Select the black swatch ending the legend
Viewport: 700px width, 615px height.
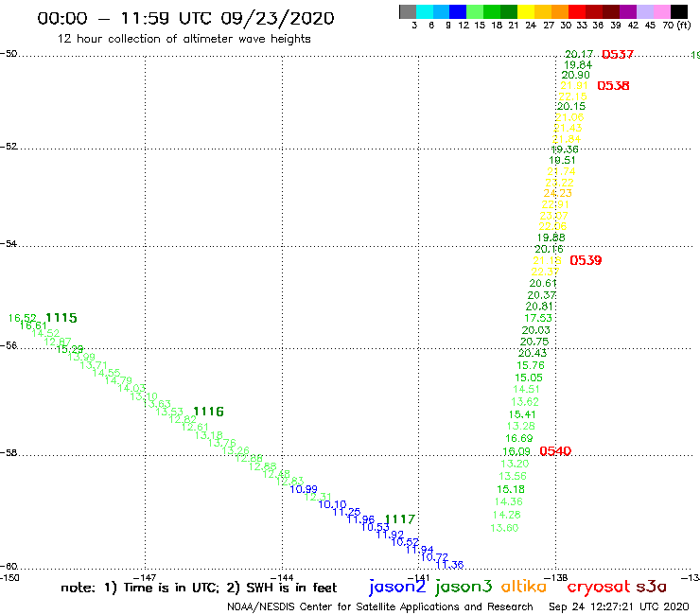[678, 12]
